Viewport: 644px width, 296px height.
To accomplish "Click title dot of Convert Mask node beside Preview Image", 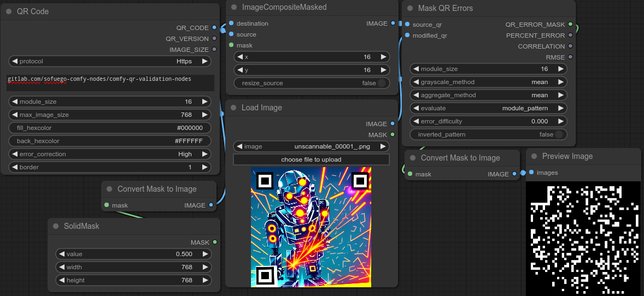I will coord(413,158).
